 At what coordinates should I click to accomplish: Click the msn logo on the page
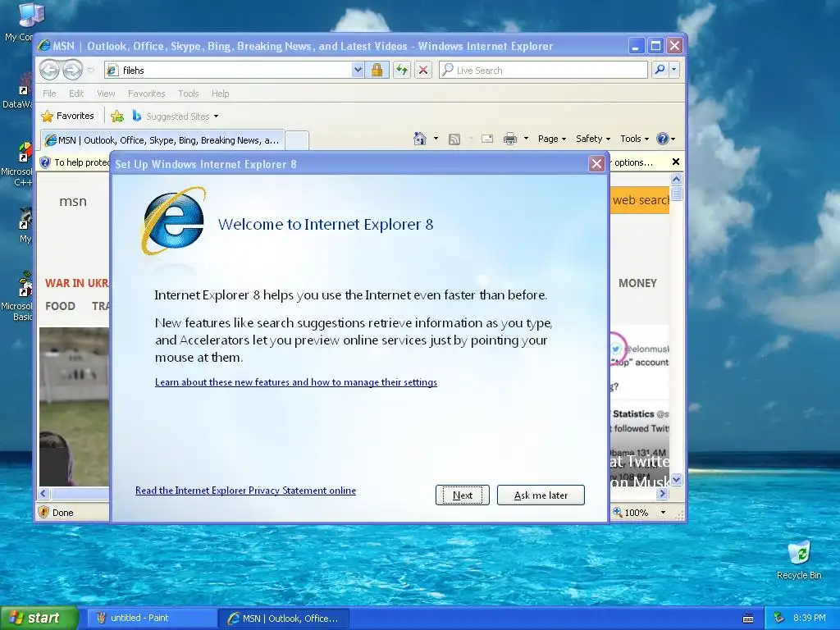point(73,202)
